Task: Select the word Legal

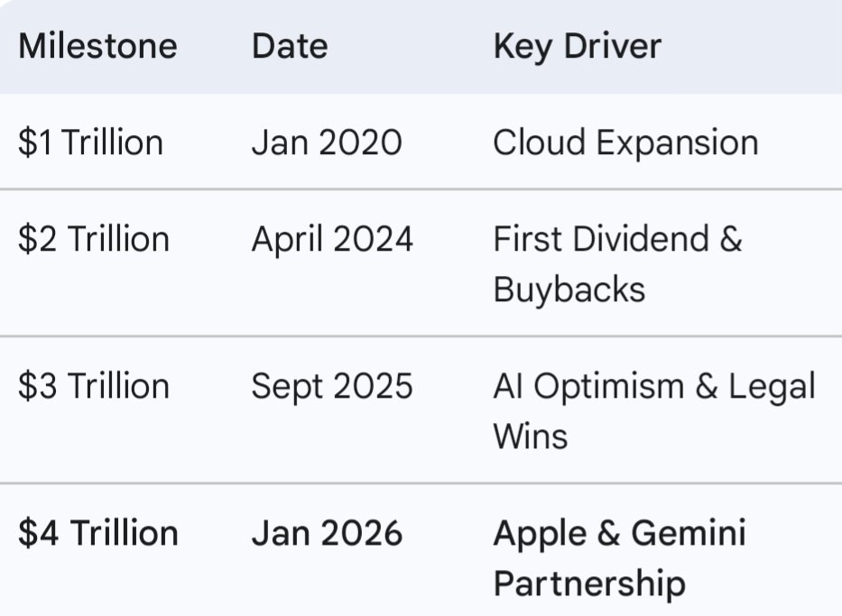Action: pyautogui.click(x=772, y=386)
